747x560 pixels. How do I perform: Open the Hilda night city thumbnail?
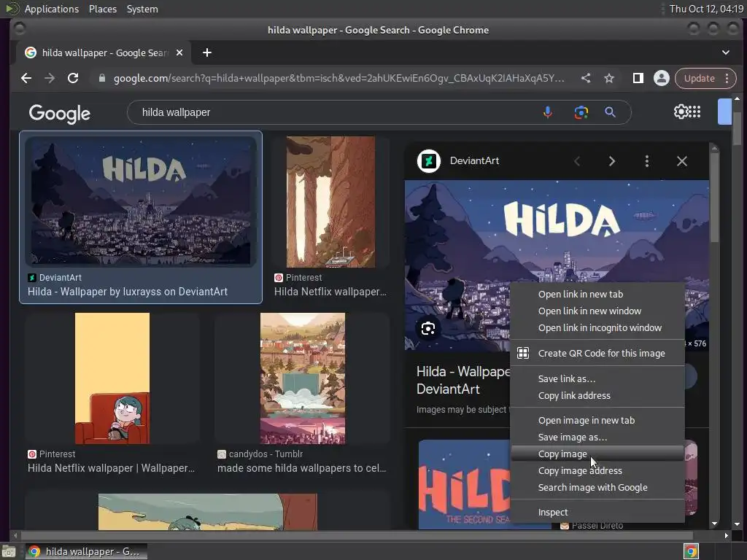pyautogui.click(x=141, y=201)
